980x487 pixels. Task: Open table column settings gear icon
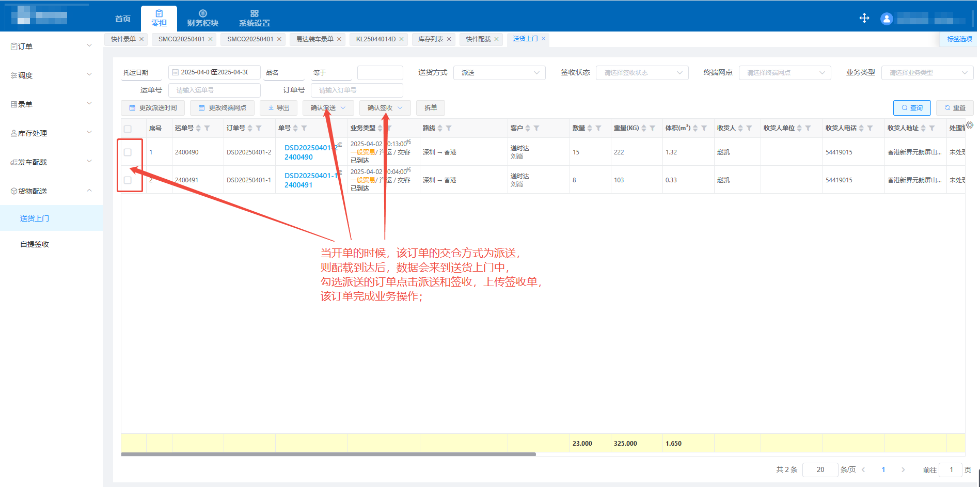pos(970,125)
